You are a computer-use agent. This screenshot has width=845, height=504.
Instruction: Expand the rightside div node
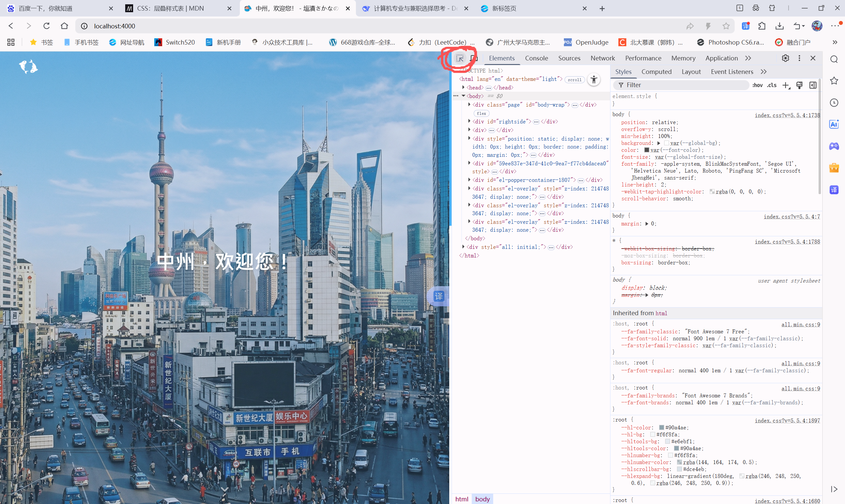[469, 121]
